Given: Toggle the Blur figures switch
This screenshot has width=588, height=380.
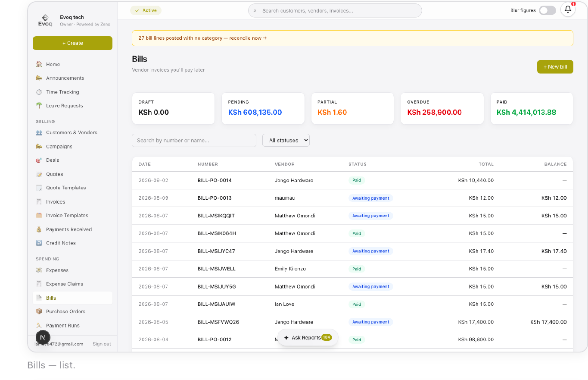Looking at the screenshot, I should [x=547, y=10].
